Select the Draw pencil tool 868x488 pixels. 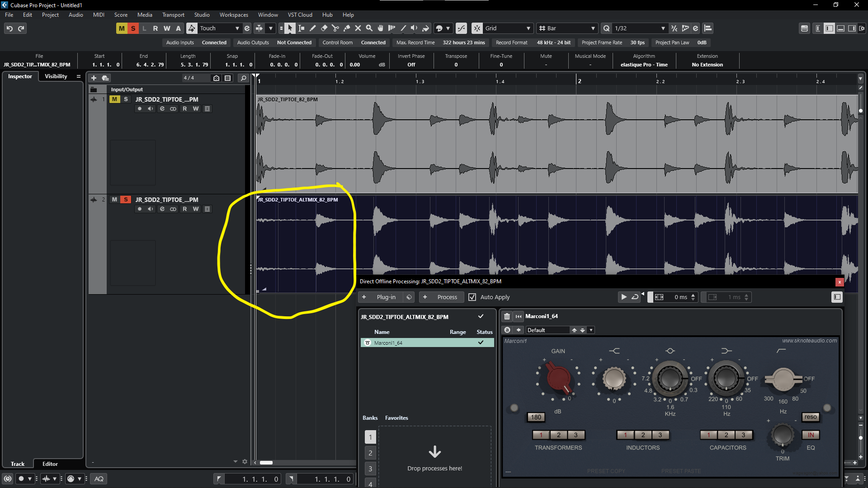pyautogui.click(x=312, y=28)
